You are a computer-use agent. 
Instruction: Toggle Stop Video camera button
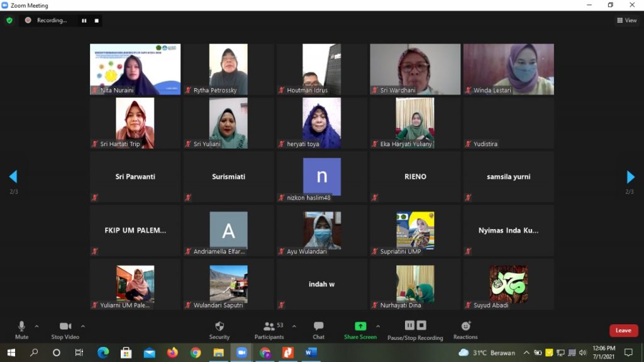(x=65, y=329)
